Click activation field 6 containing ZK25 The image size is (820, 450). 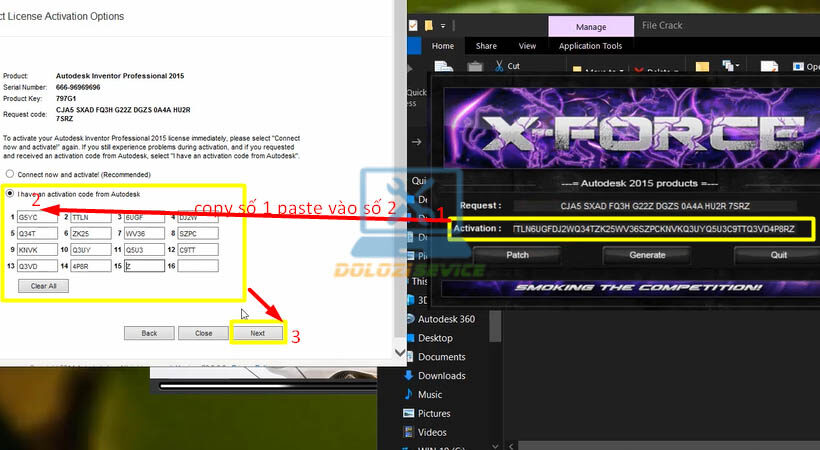point(91,233)
